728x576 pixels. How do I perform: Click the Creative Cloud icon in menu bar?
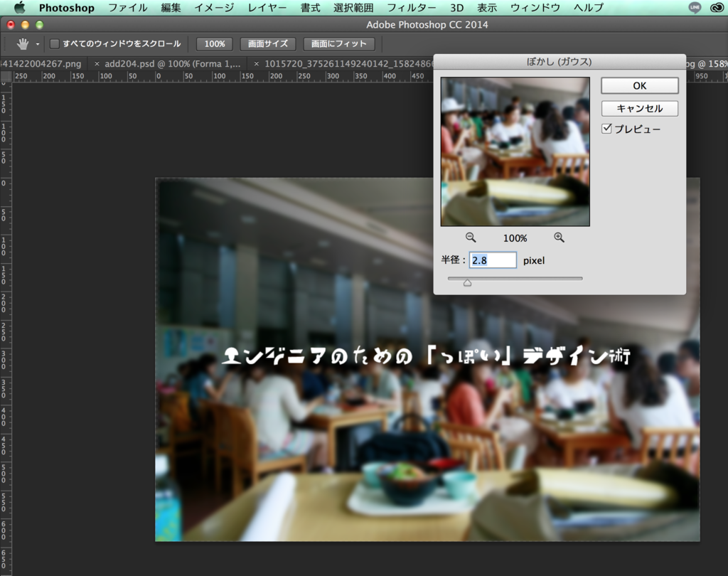click(717, 7)
